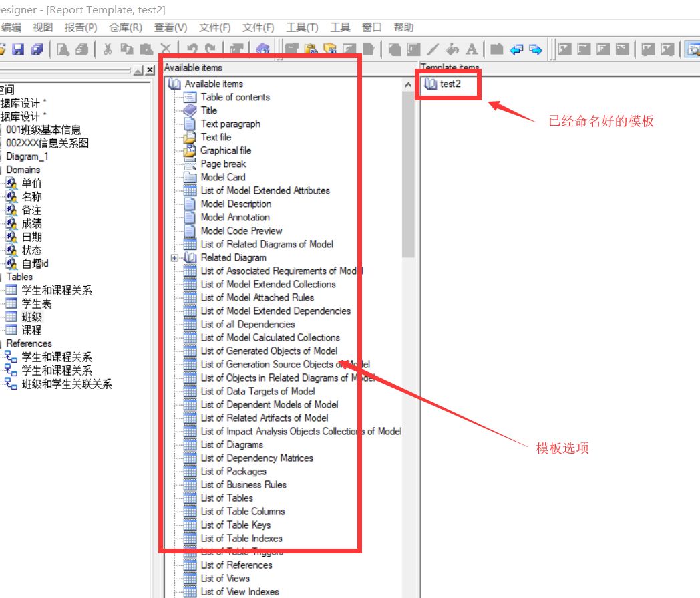Select the Model Card item
The height and width of the screenshot is (598, 700).
pyautogui.click(x=223, y=177)
